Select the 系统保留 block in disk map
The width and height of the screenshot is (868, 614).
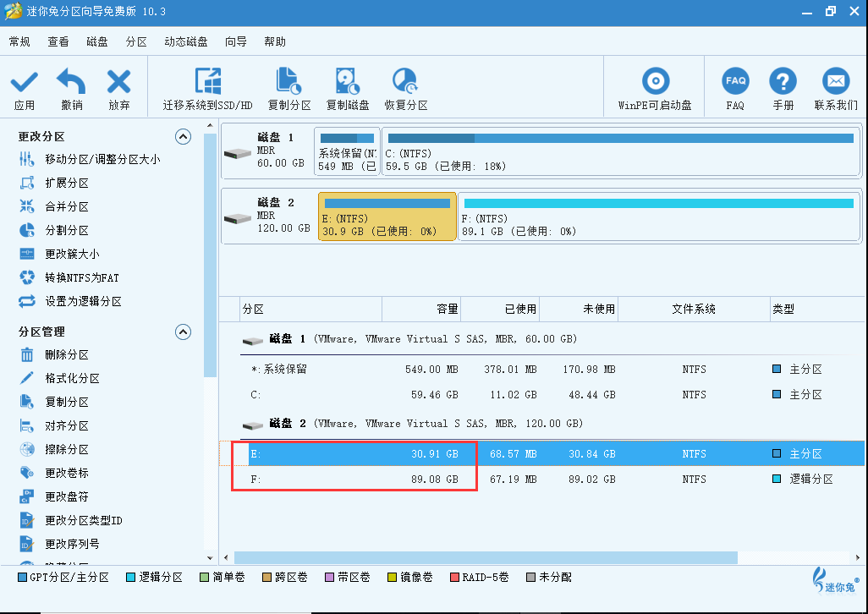click(x=347, y=151)
